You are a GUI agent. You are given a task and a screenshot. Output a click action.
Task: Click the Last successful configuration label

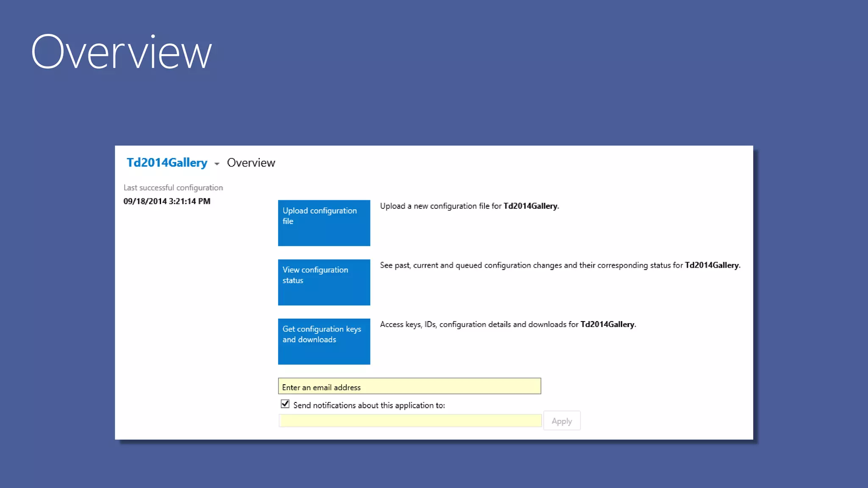click(173, 188)
